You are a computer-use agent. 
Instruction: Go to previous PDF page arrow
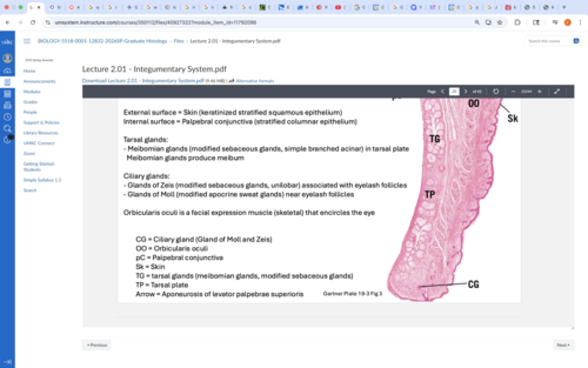tap(443, 91)
